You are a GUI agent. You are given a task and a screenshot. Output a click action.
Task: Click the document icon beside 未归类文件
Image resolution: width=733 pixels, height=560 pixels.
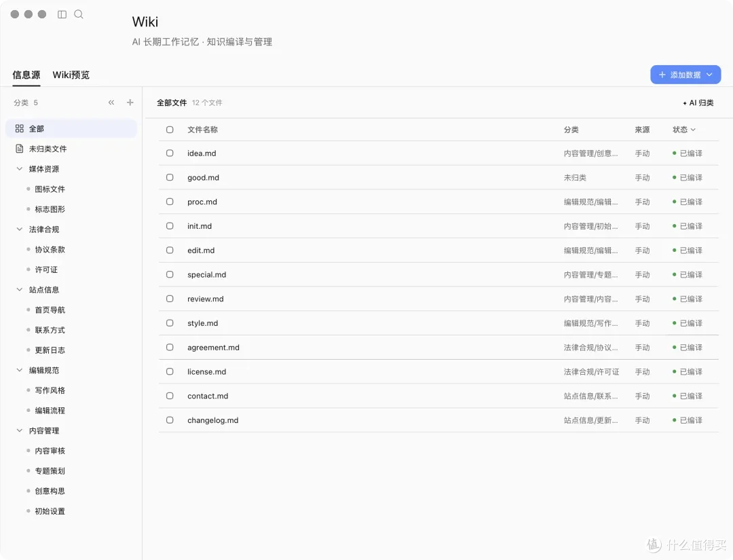tap(19, 149)
